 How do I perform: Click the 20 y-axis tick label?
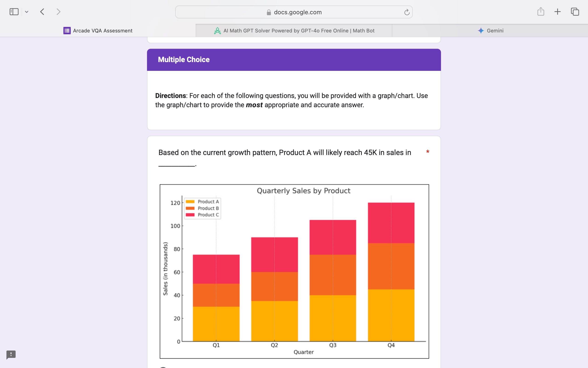coord(177,319)
